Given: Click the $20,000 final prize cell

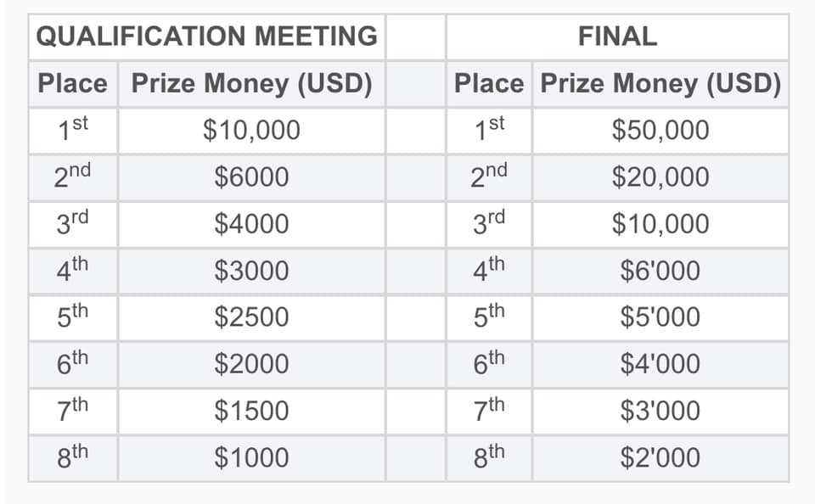Looking at the screenshot, I should tap(660, 177).
